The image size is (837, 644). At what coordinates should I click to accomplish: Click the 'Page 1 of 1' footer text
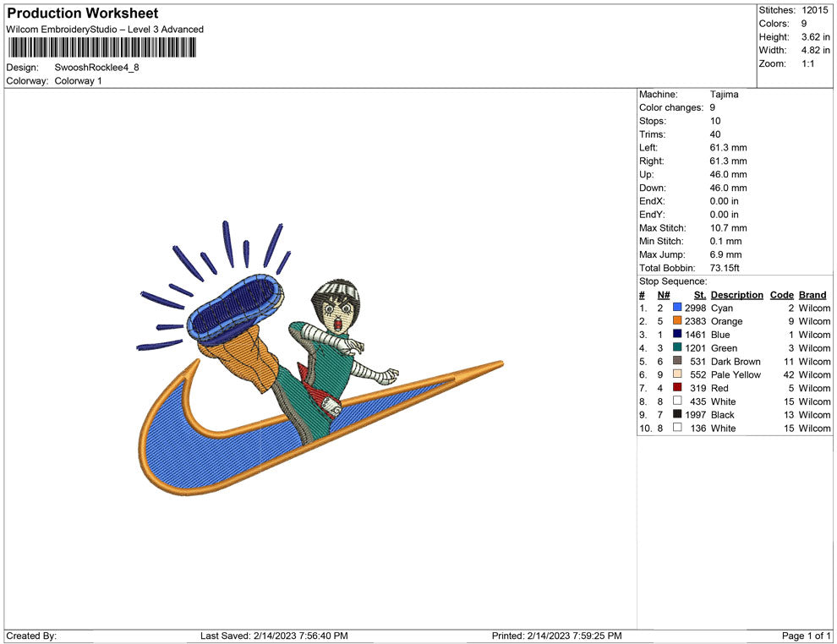(x=806, y=636)
